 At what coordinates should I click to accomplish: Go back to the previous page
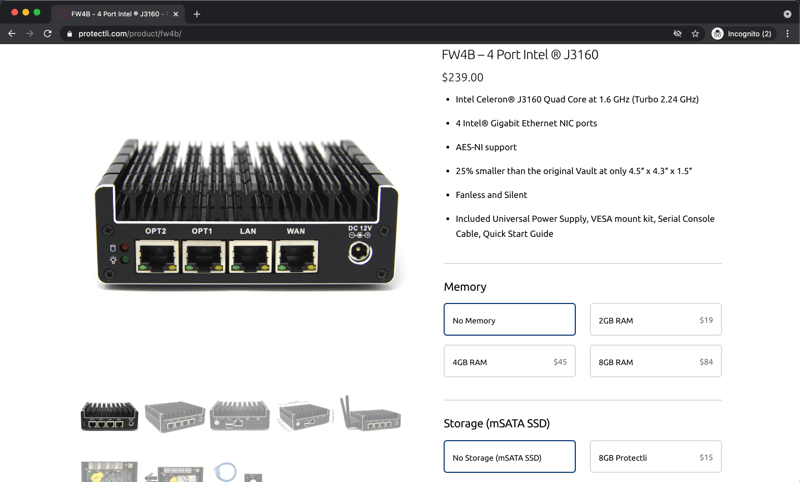click(12, 33)
